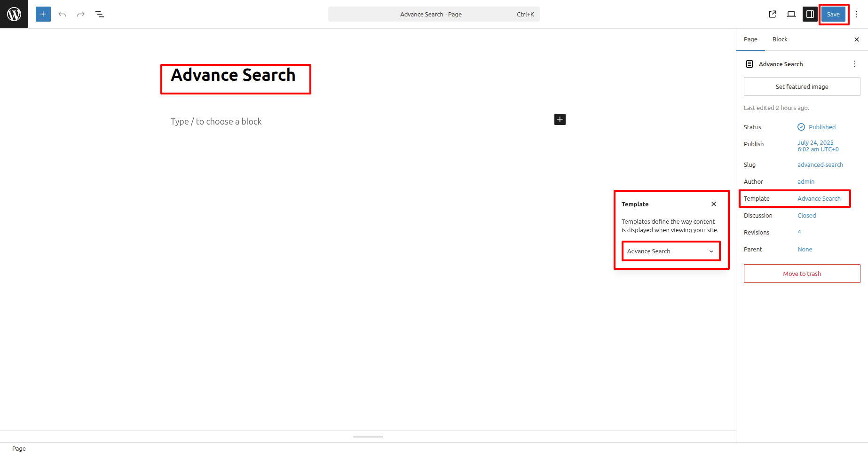Switch to the Block tab
This screenshot has width=868, height=454.
click(x=780, y=39)
